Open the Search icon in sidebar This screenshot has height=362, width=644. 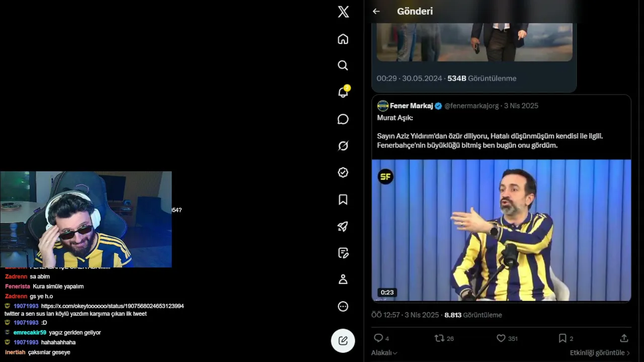click(343, 65)
